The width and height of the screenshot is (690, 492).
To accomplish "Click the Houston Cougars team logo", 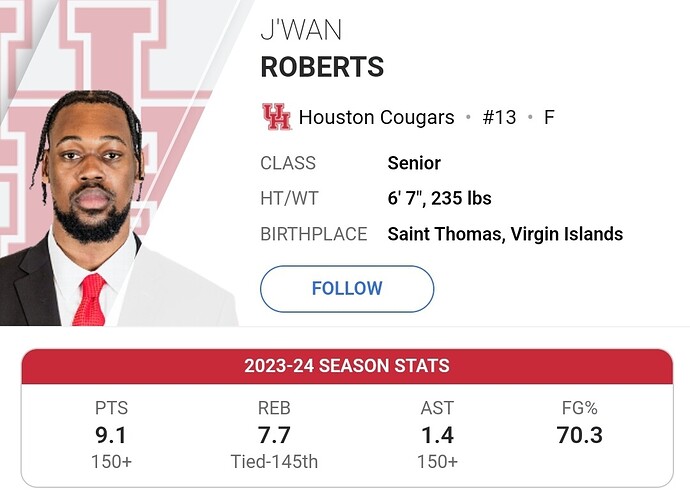I will tap(276, 117).
